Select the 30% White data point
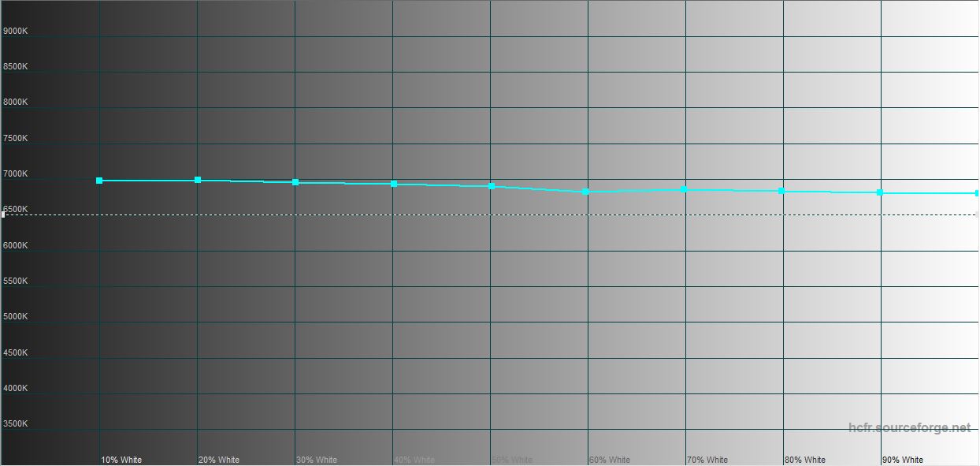980x466 pixels. pos(295,182)
